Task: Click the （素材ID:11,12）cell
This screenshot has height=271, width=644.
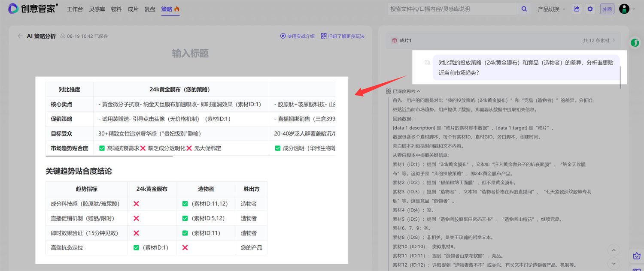Action: 206,204
